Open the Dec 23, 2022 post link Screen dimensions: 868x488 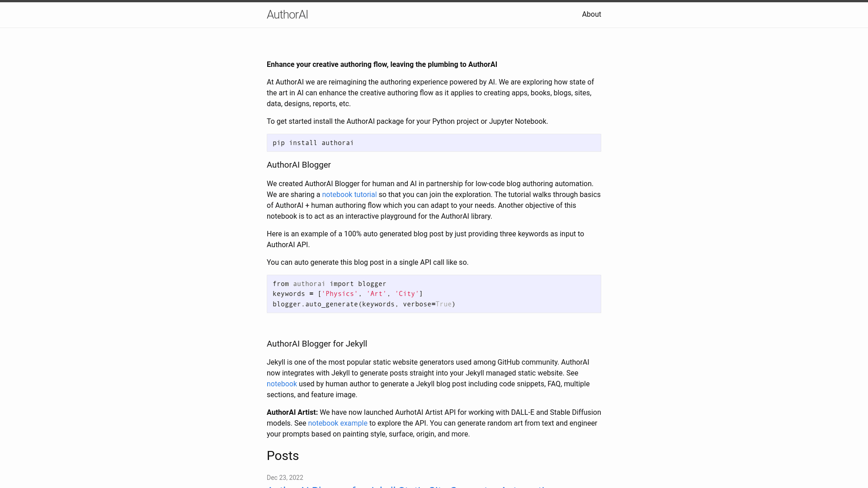click(x=407, y=487)
